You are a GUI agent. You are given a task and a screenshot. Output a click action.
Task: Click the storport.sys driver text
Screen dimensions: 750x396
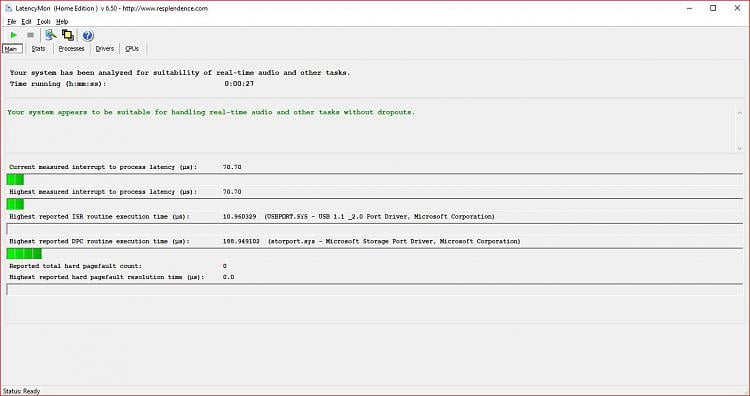coord(394,242)
